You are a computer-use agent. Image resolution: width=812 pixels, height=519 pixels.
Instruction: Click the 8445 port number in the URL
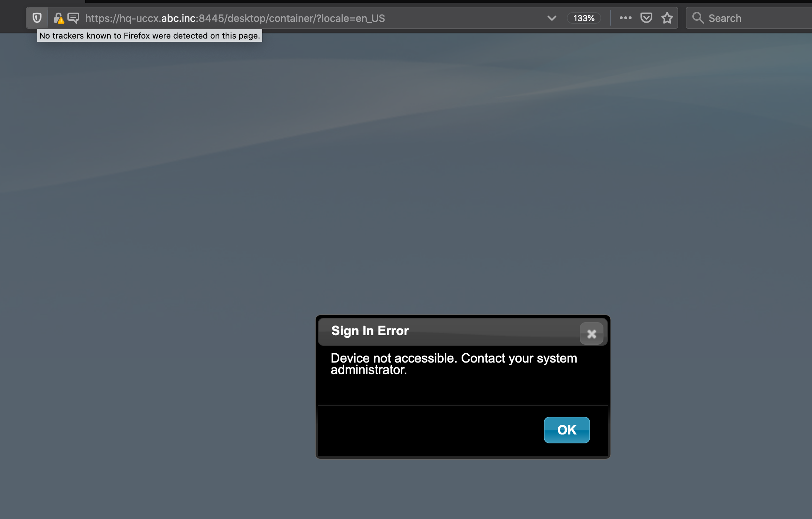pos(212,18)
